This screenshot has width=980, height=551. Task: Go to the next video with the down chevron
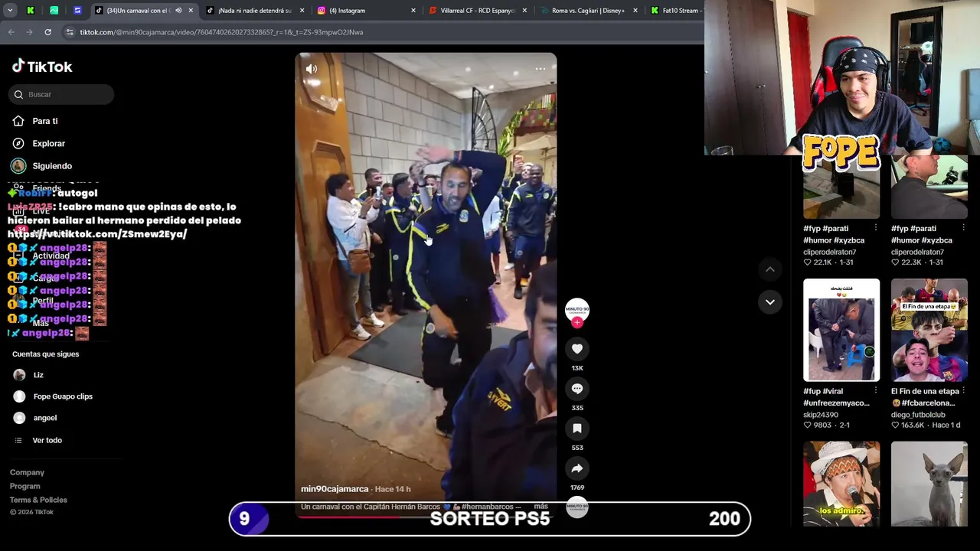click(x=770, y=302)
